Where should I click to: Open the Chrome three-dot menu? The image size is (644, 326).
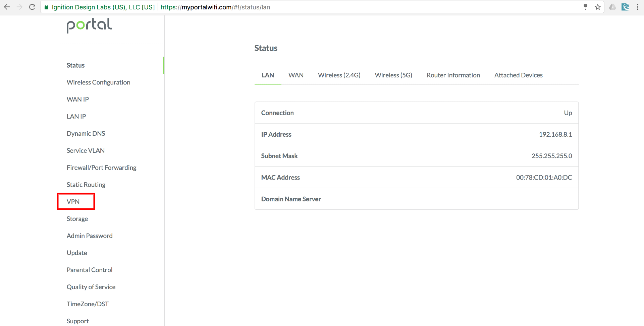(x=637, y=7)
